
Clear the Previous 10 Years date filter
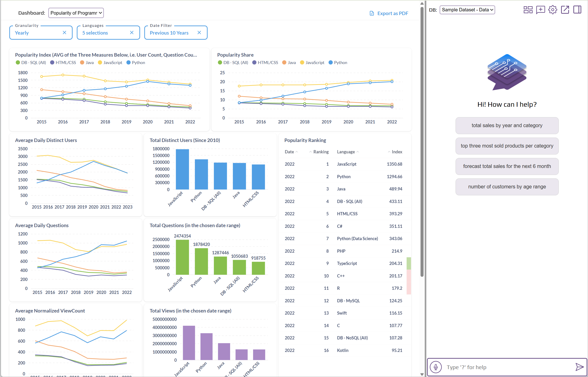[x=199, y=32]
